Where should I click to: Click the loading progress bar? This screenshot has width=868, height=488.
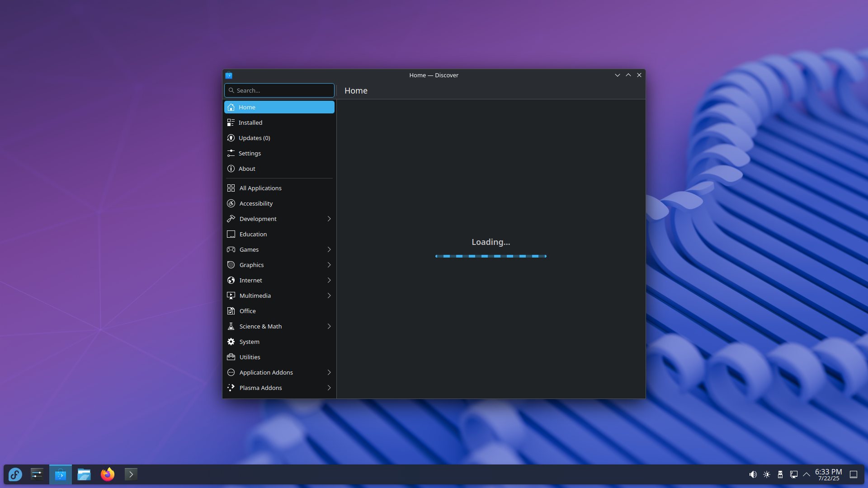coord(491,256)
